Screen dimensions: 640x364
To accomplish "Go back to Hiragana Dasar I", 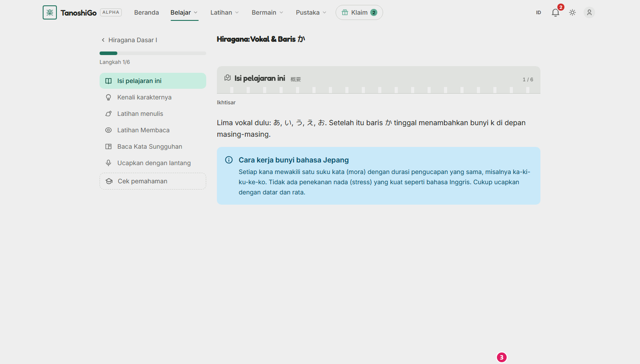I will point(129,40).
